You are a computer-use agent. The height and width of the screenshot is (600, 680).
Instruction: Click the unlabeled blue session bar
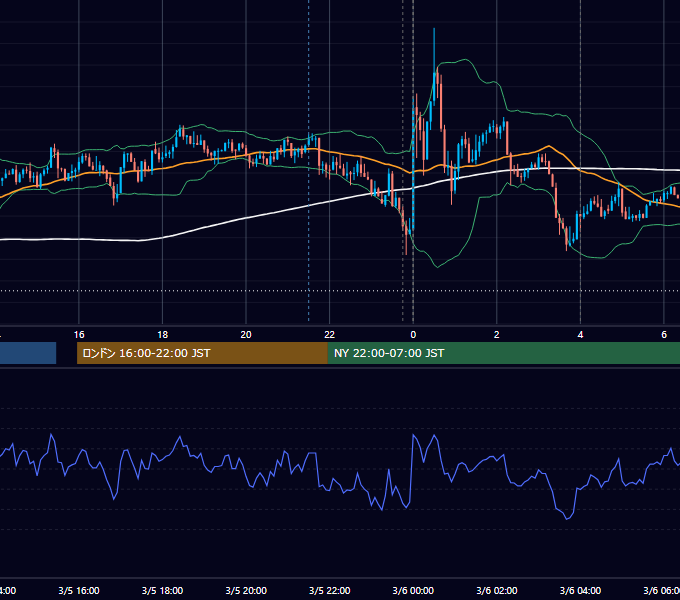[28, 353]
